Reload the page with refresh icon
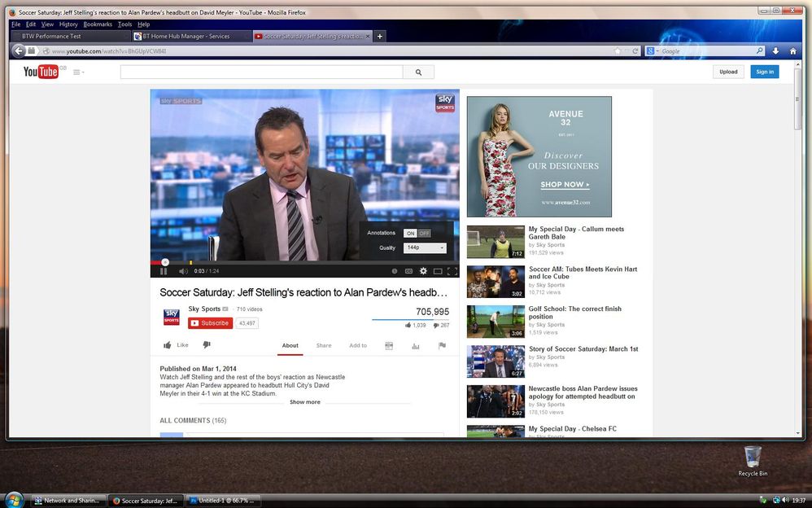The image size is (812, 508). coord(635,50)
